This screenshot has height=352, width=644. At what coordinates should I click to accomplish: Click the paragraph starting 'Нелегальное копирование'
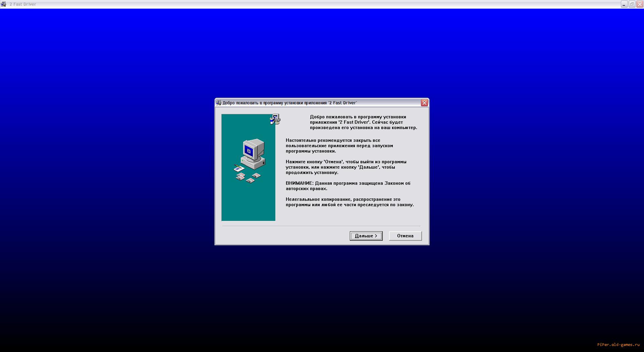coord(350,202)
